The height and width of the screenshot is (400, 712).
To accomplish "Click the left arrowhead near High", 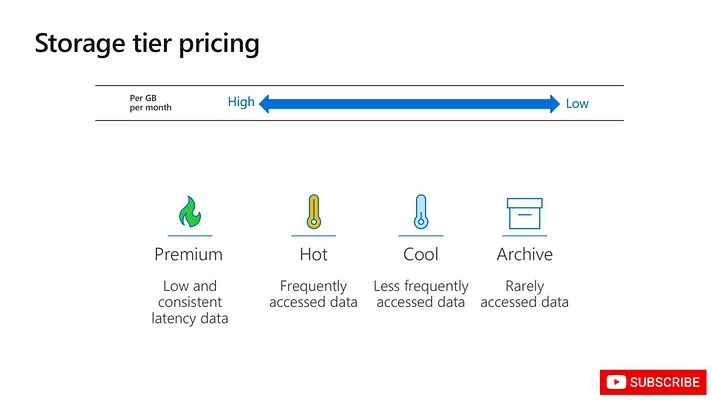I will coord(266,103).
